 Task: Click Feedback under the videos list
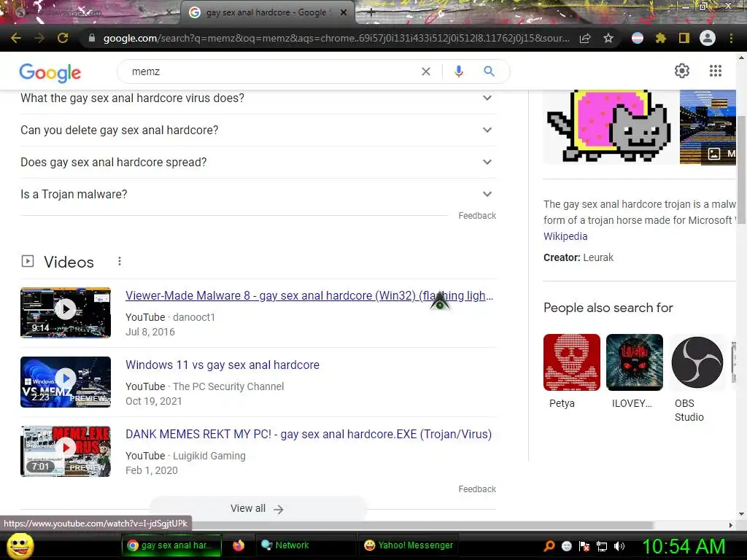coord(477,489)
